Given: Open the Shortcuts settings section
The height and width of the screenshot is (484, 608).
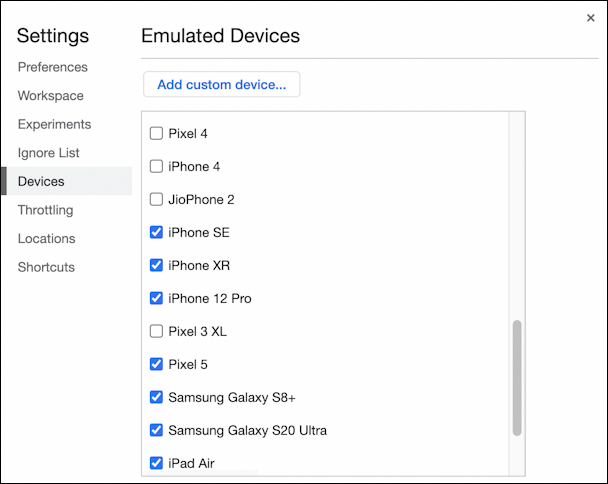Looking at the screenshot, I should pyautogui.click(x=46, y=267).
